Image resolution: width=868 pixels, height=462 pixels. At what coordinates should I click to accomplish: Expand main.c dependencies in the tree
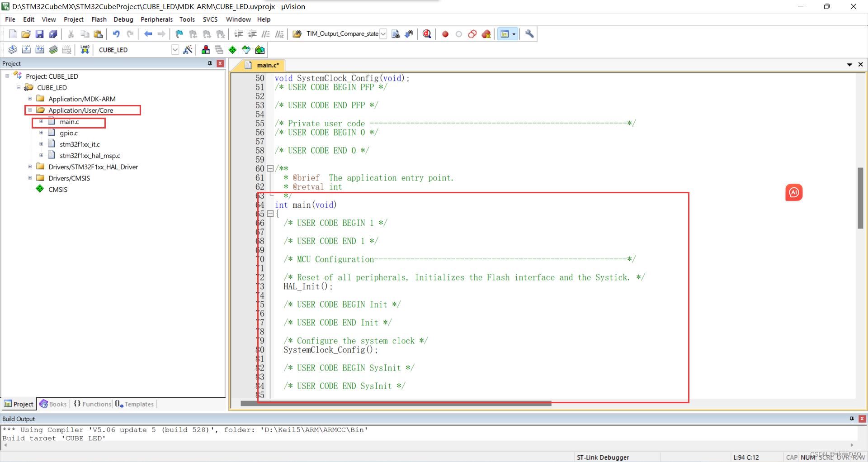[x=41, y=121]
